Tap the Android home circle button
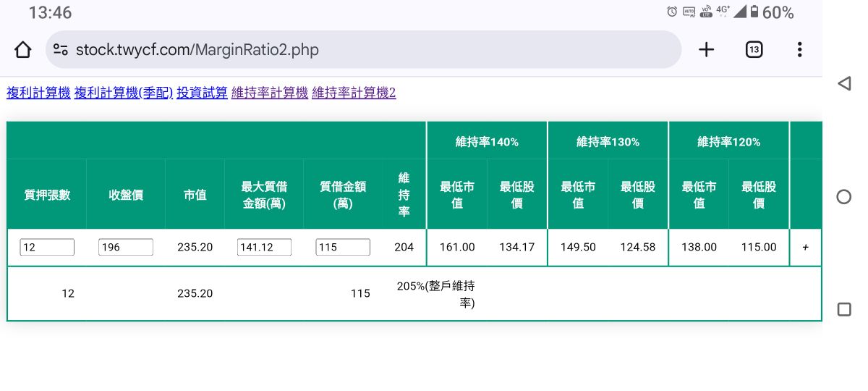This screenshot has height=391, width=868. [x=843, y=196]
